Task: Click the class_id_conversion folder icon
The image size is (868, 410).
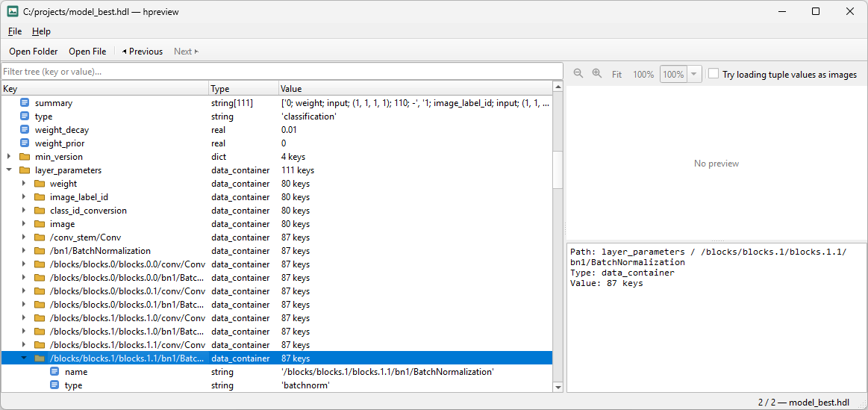Action: click(x=40, y=211)
